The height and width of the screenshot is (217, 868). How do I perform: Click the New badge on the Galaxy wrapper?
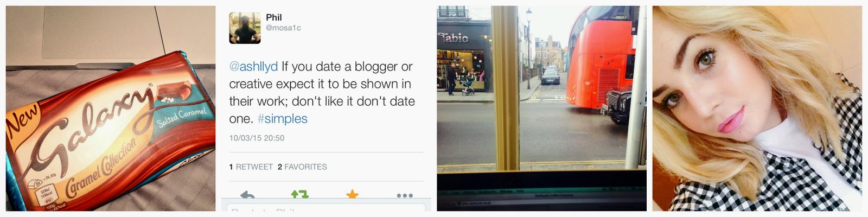coord(23,118)
